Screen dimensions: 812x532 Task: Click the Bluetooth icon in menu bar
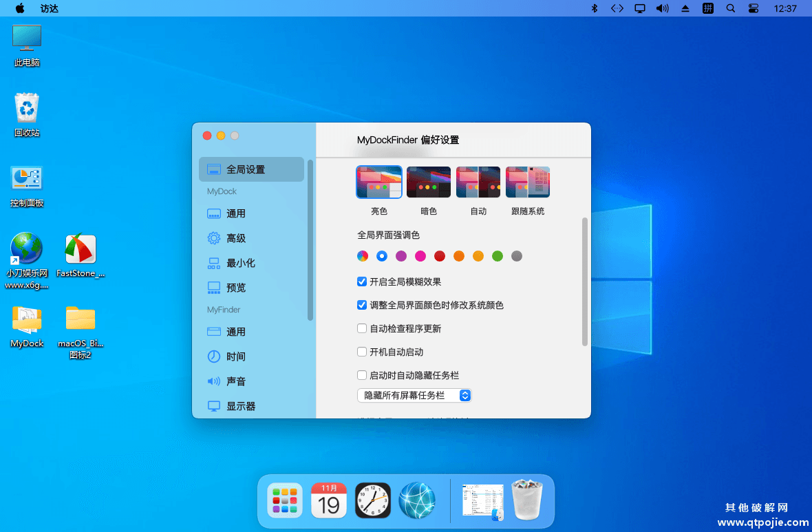point(595,8)
